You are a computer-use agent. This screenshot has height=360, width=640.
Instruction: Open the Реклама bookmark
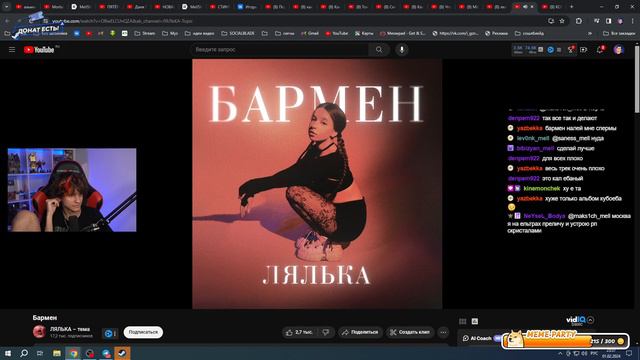497,33
